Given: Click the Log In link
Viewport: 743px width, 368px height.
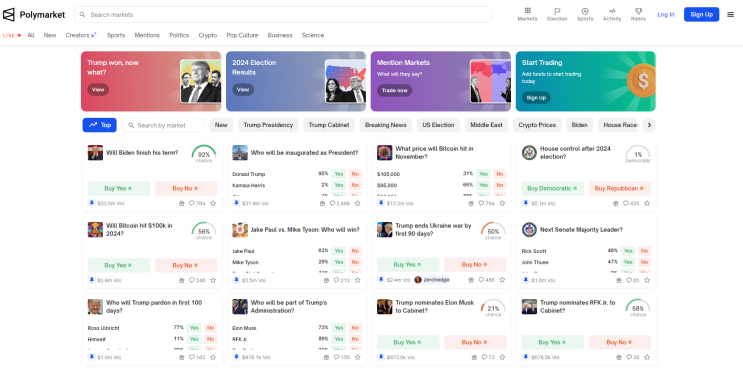Looking at the screenshot, I should click(x=665, y=15).
